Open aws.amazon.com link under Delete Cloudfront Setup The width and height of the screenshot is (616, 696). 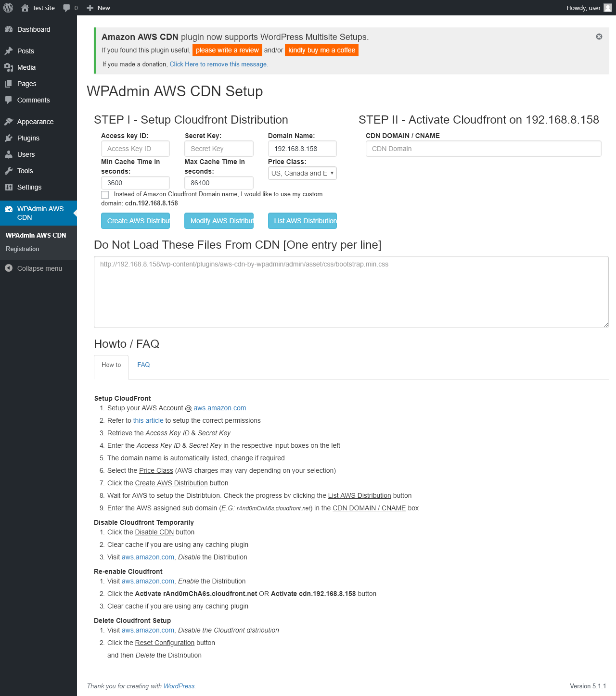tap(148, 630)
